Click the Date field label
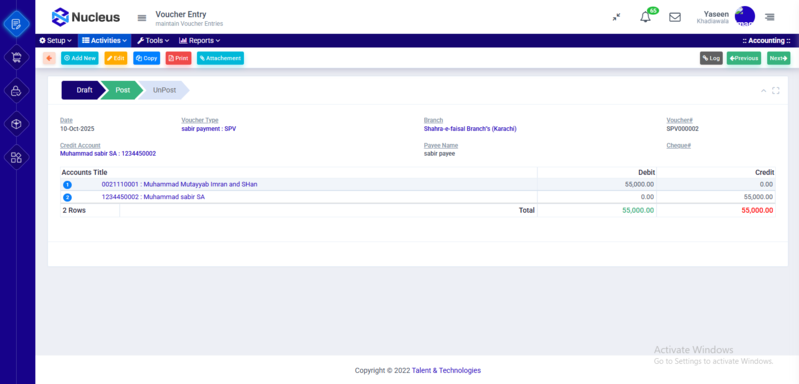The image size is (799, 384). 66,120
